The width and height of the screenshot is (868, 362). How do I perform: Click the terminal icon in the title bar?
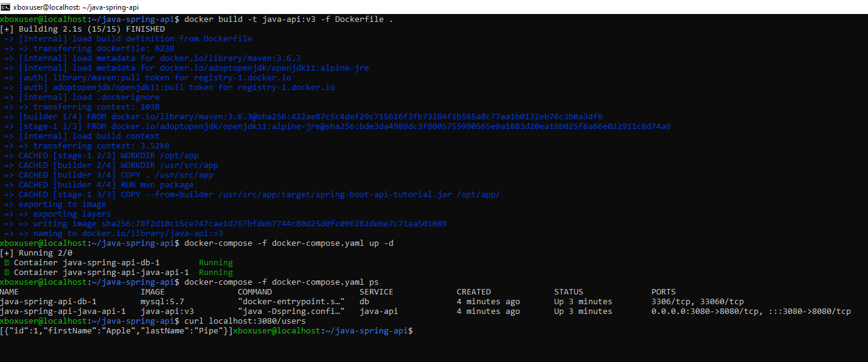pos(6,7)
